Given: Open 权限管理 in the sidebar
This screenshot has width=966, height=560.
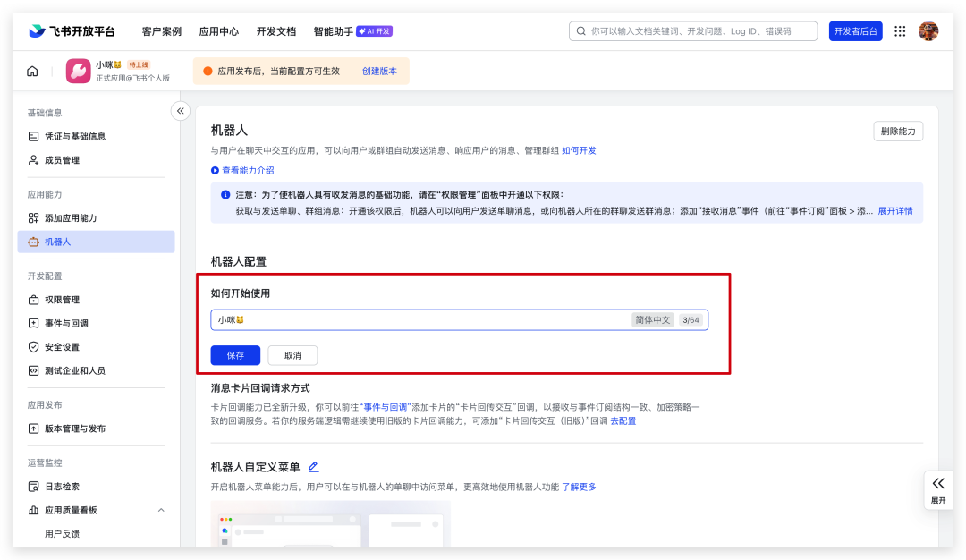Looking at the screenshot, I should click(62, 300).
